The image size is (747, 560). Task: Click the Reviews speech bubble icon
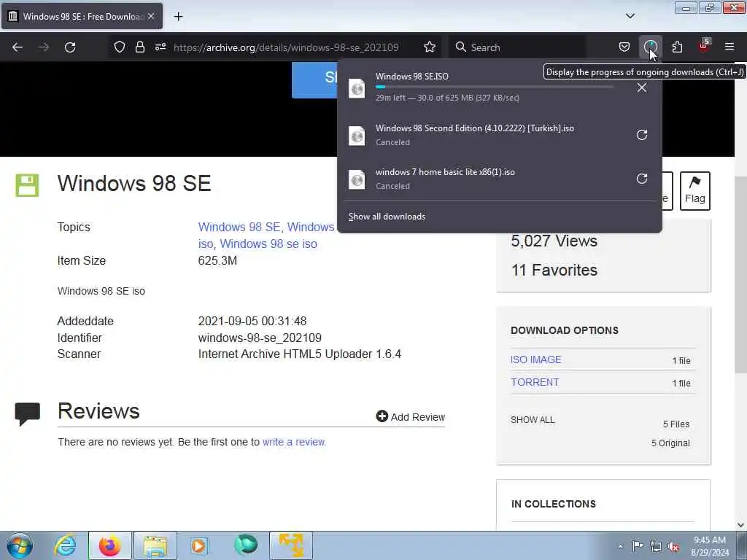point(27,414)
